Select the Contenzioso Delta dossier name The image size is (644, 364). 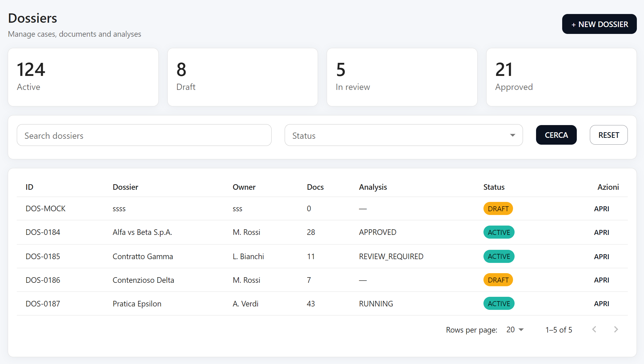pyautogui.click(x=143, y=280)
